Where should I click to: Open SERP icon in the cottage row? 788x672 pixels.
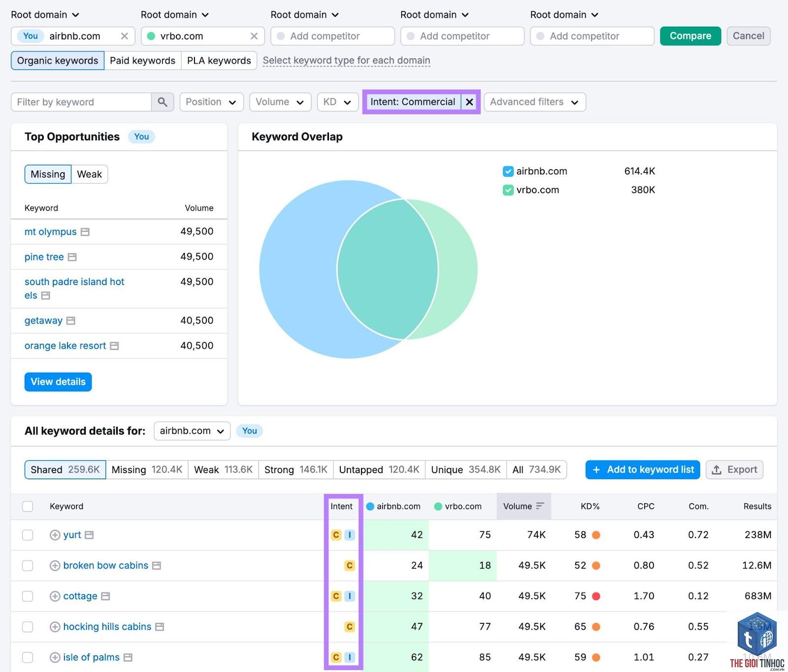coord(105,596)
